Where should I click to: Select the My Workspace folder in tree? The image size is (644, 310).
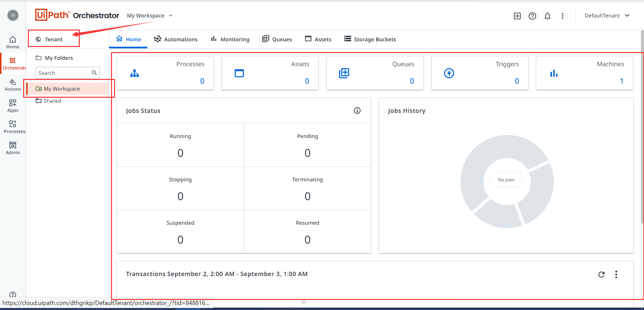point(68,89)
